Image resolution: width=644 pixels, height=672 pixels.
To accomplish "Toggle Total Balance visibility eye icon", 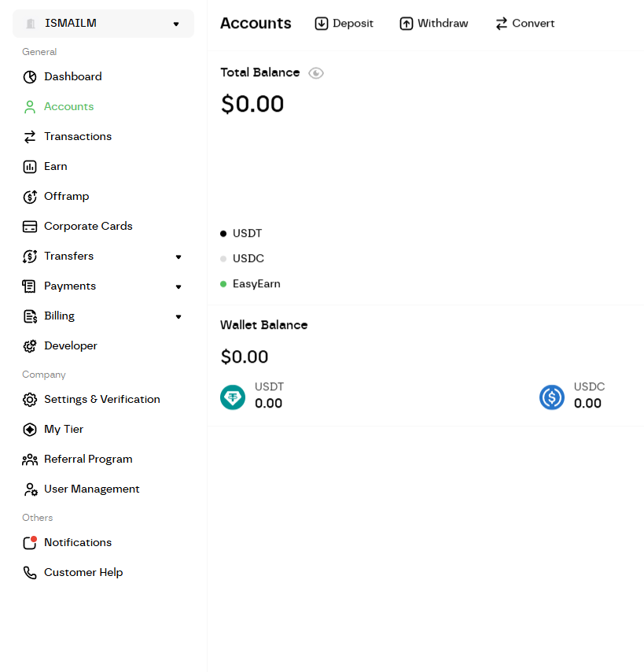I will 316,73.
